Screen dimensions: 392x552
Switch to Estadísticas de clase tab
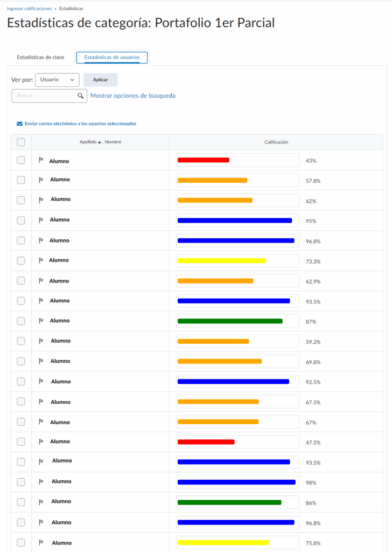click(40, 57)
